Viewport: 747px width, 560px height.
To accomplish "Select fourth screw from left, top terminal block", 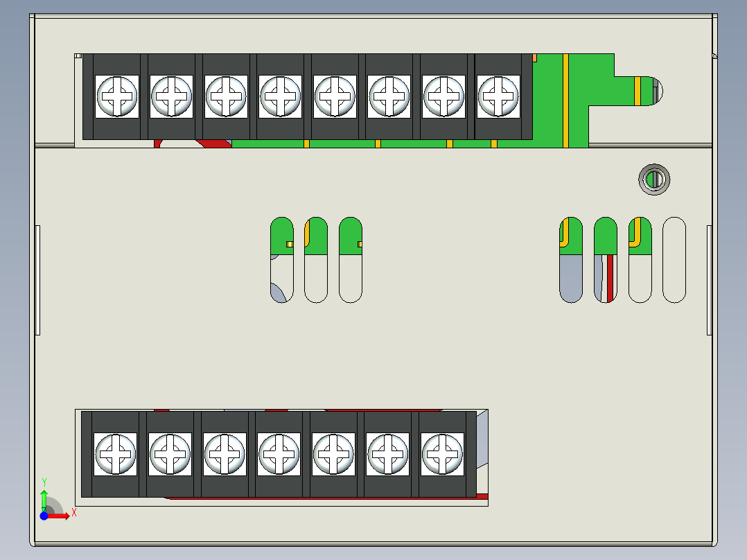I will [280, 96].
